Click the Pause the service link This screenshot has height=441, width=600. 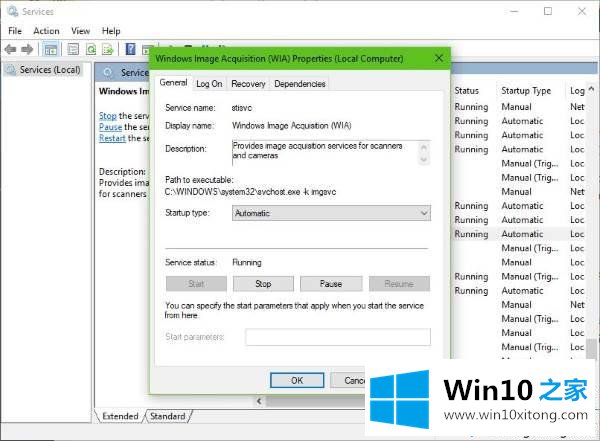coord(110,127)
